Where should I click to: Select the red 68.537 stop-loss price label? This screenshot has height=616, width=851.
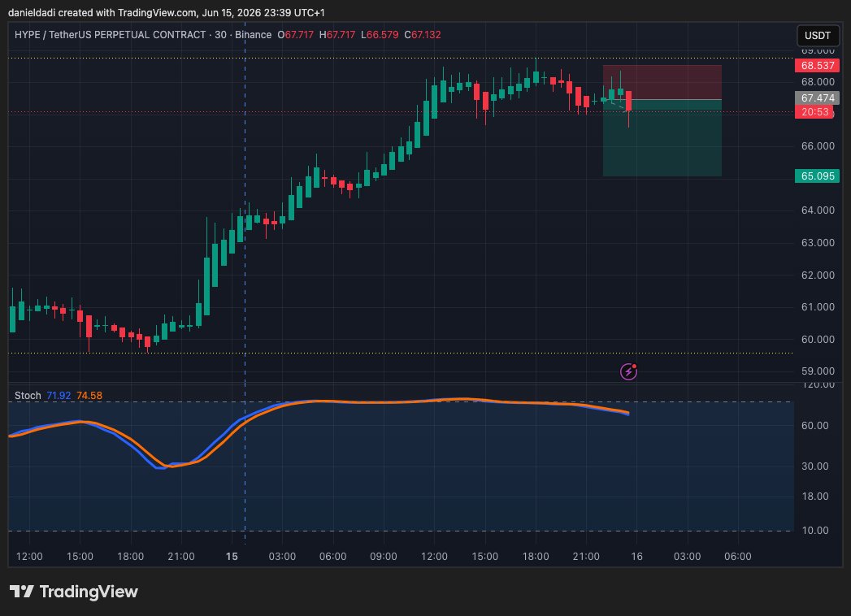(x=818, y=66)
